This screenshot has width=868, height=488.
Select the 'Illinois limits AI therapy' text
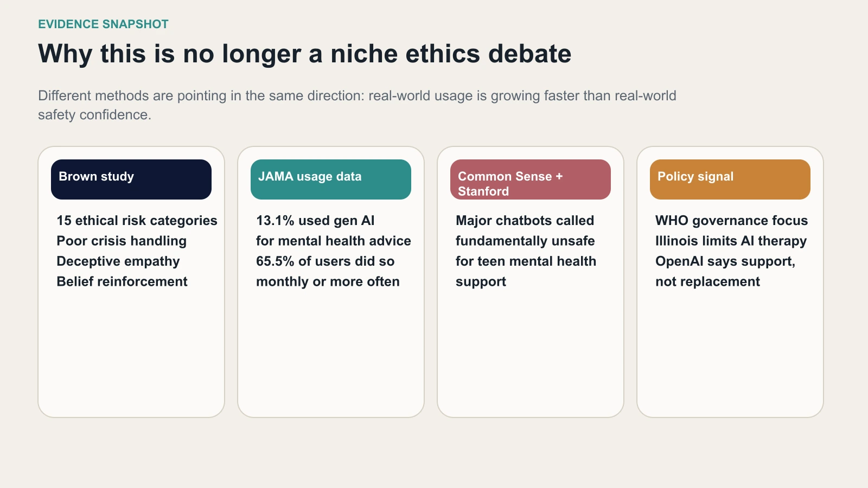[x=731, y=241]
